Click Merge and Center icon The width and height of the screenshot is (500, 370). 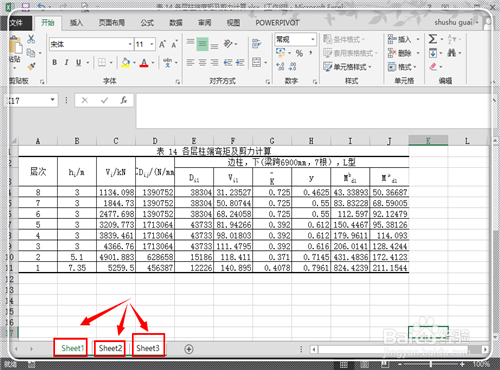256,62
